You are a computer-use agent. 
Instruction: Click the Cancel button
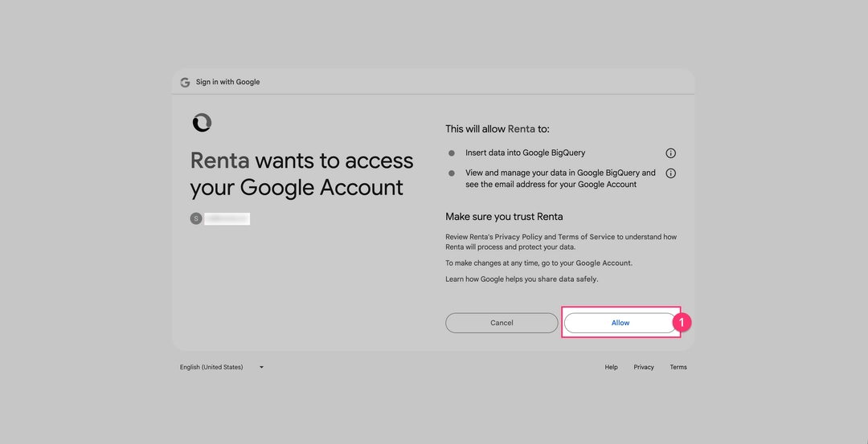coord(502,323)
